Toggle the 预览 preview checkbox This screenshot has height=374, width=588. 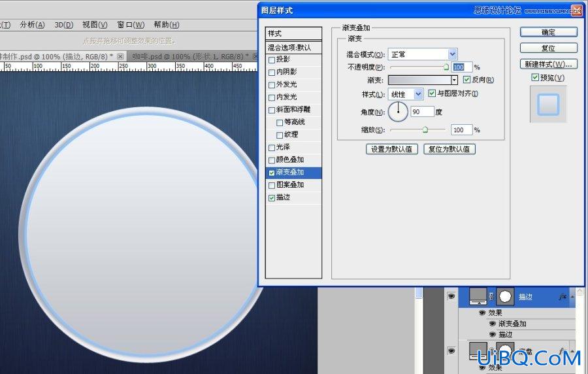point(535,77)
